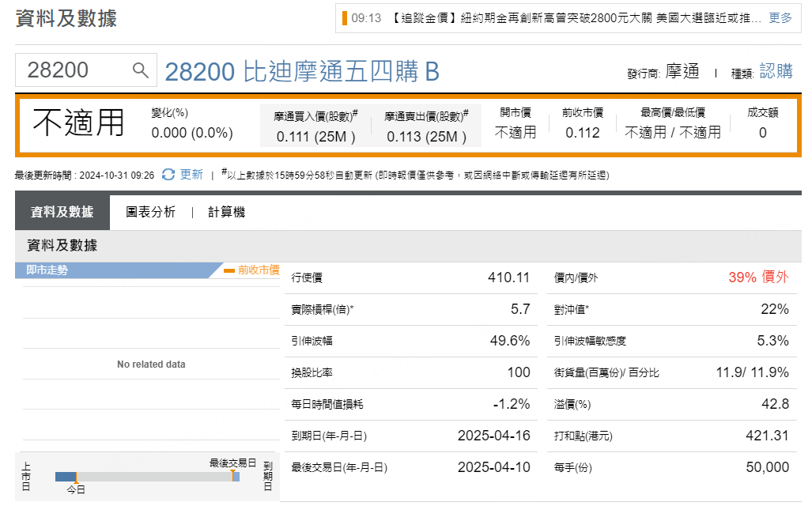This screenshot has height=506, width=812.
Task: Click the 到期日 value 2025-04-16
Action: click(494, 436)
